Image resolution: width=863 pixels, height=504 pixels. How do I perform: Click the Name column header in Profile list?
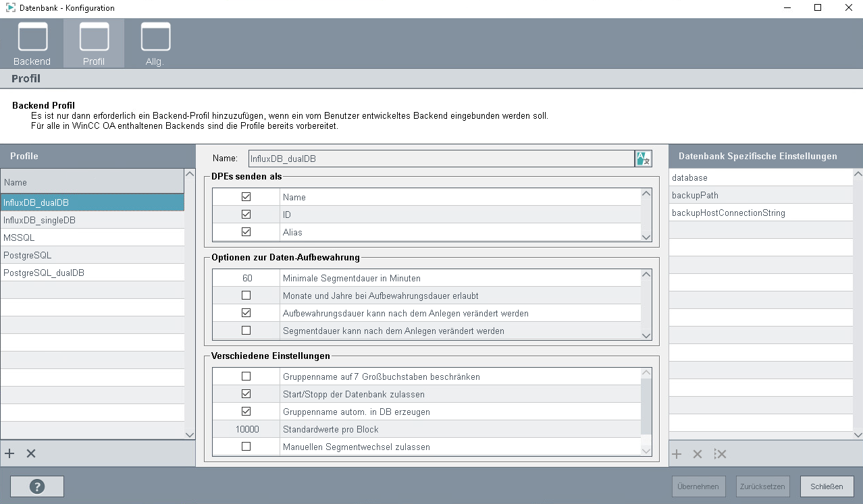click(x=92, y=182)
